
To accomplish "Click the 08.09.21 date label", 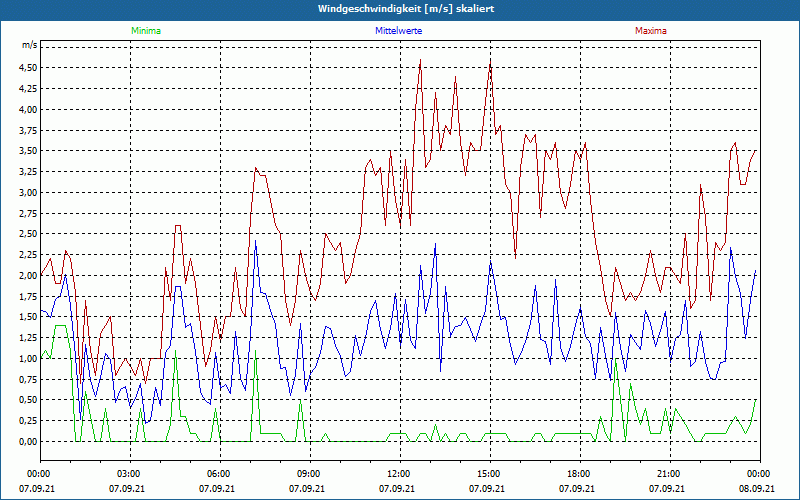I will point(757,489).
